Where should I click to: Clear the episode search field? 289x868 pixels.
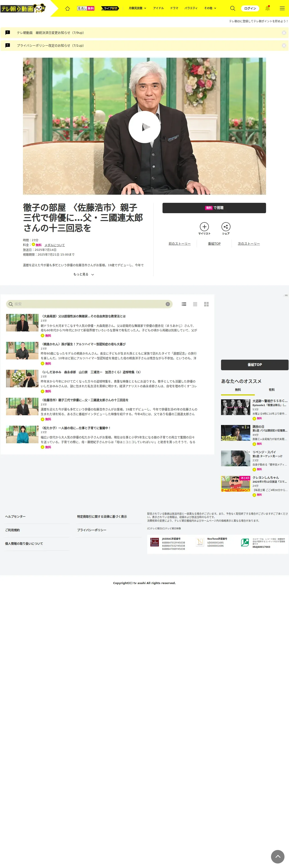(x=167, y=304)
